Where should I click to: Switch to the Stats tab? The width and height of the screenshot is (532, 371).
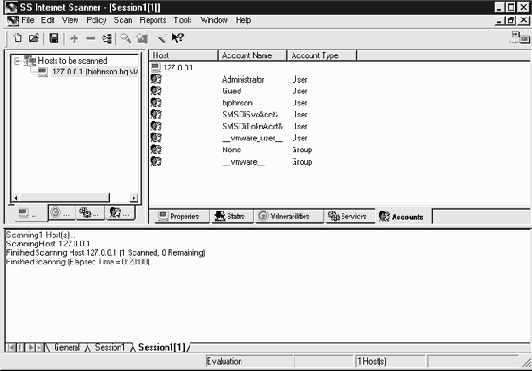[x=232, y=216]
